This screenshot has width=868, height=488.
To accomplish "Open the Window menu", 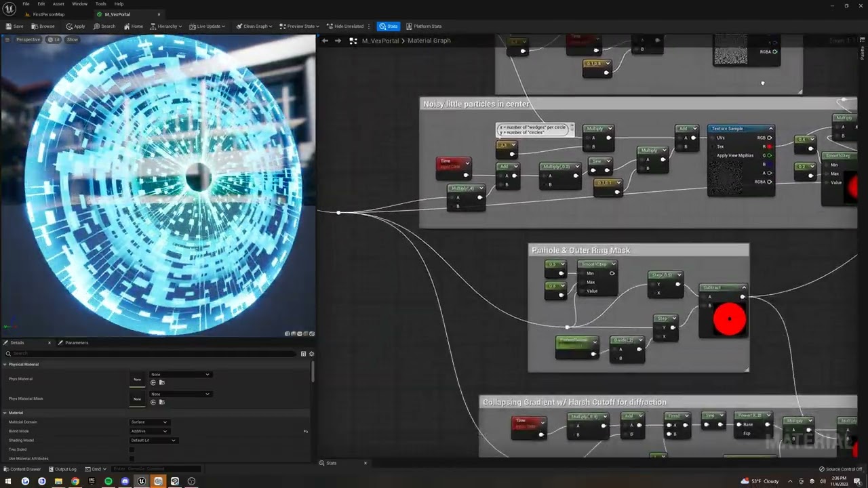I will click(x=79, y=4).
